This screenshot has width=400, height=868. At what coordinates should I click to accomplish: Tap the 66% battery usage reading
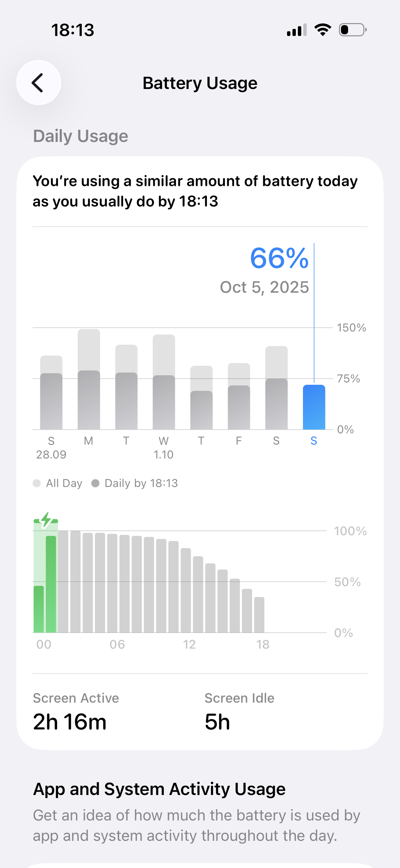[279, 258]
